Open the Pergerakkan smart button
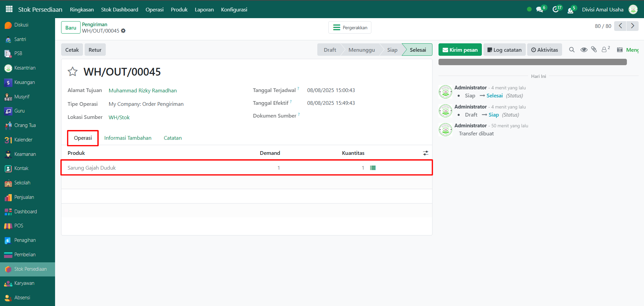This screenshot has height=306, width=644. (x=350, y=28)
